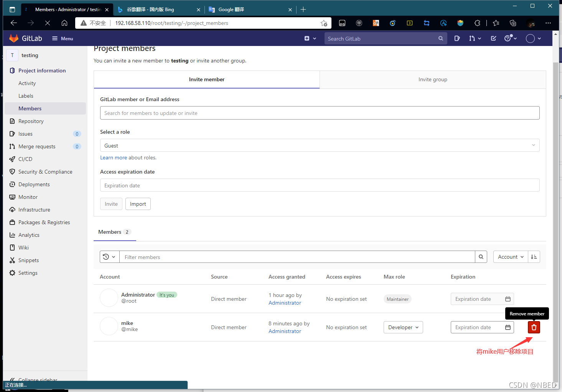562x392 pixels.
Task: Open the user avatar dropdown
Action: [x=533, y=38]
